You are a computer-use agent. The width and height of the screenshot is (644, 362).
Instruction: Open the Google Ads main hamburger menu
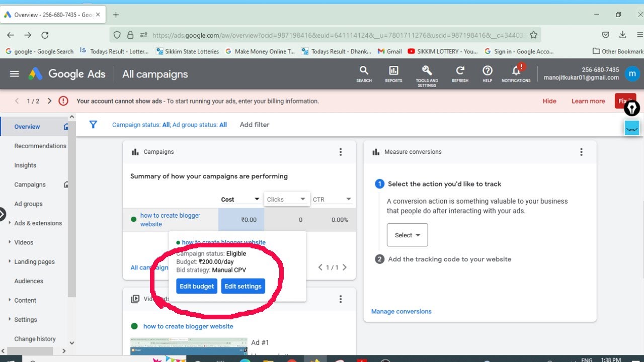15,74
